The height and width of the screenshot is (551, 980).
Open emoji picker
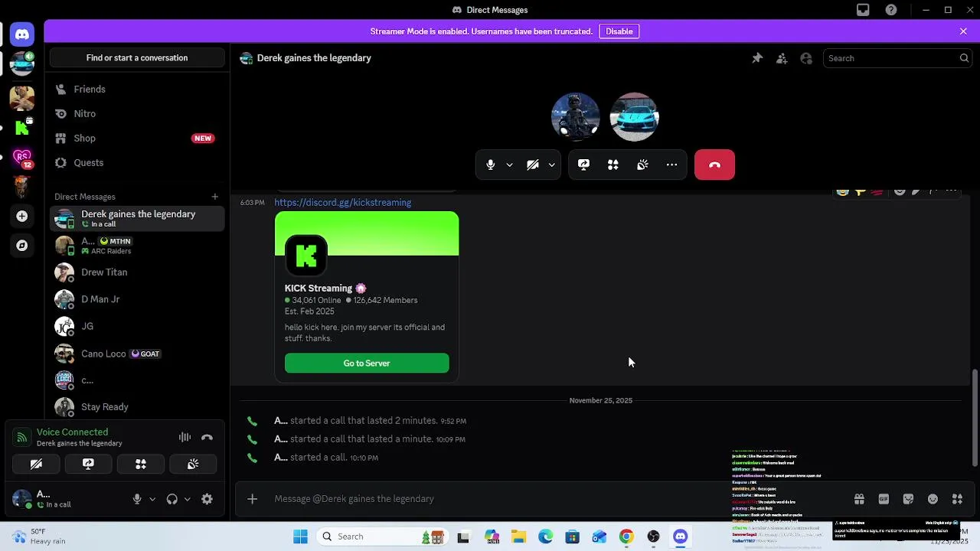coord(933,499)
